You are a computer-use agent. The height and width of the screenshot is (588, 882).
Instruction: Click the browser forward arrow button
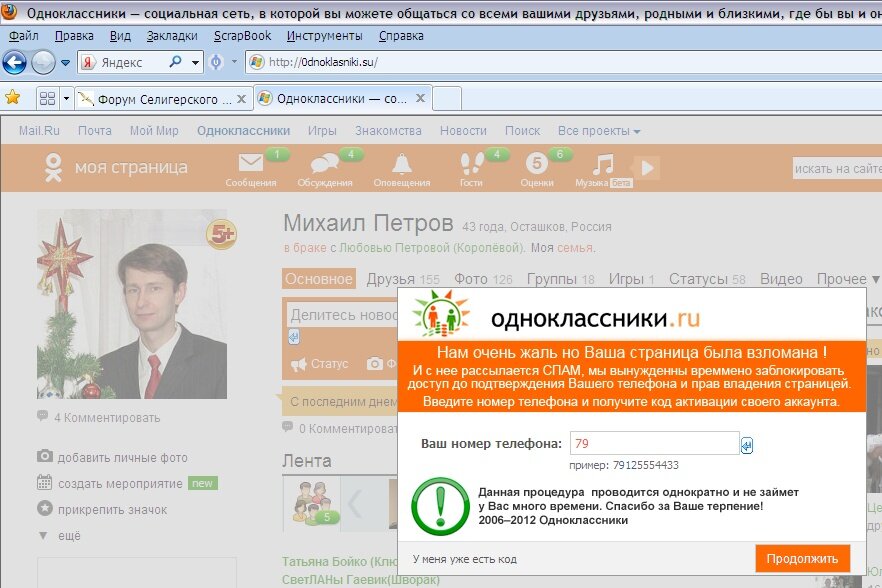tap(43, 62)
